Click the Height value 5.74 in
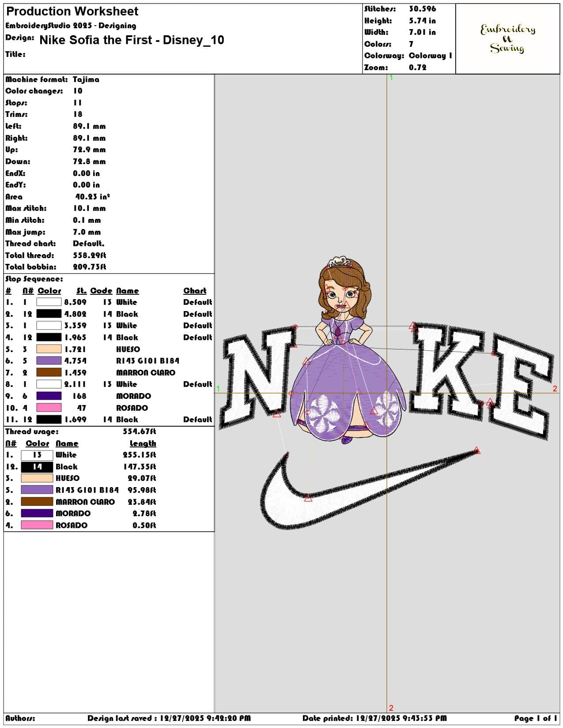The height and width of the screenshot is (728, 563). coord(422,21)
